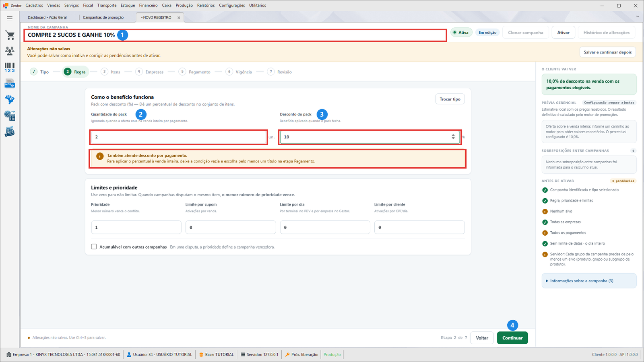The image size is (644, 362).
Task: Click the Ativar button
Action: coord(563,33)
